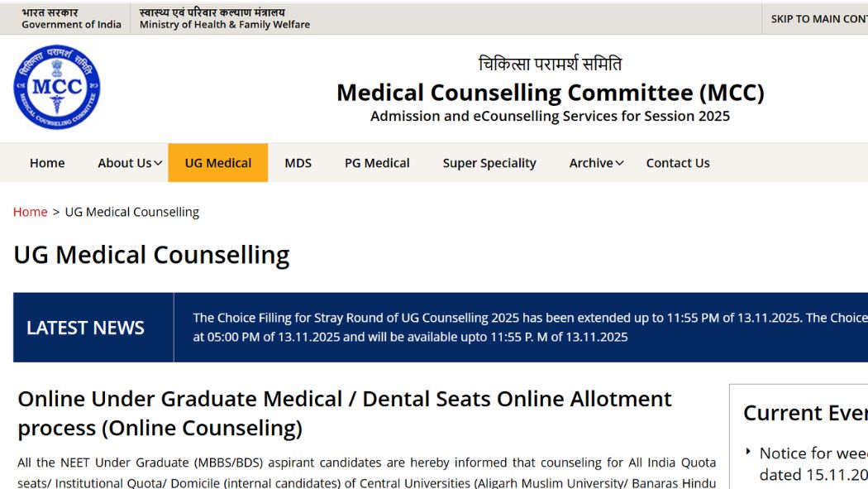Click the Latest News label panel

click(x=85, y=328)
